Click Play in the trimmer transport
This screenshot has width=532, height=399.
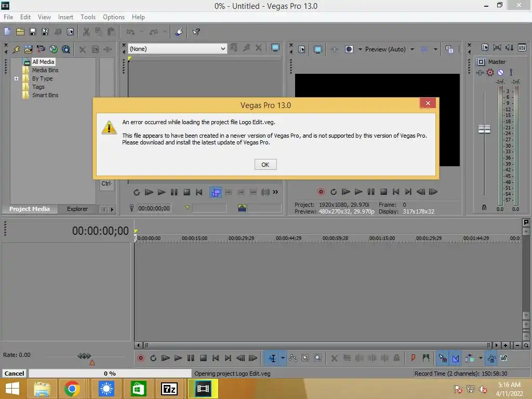(162, 192)
